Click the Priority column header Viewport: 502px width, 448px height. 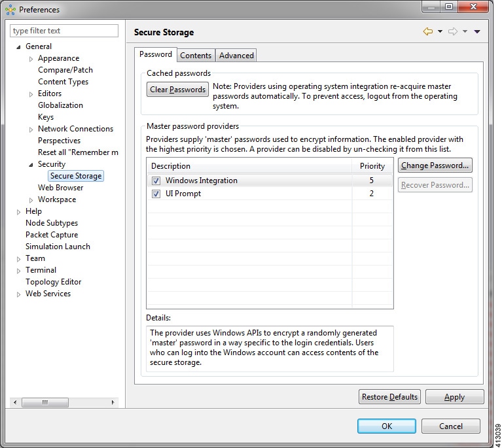pyautogui.click(x=372, y=166)
